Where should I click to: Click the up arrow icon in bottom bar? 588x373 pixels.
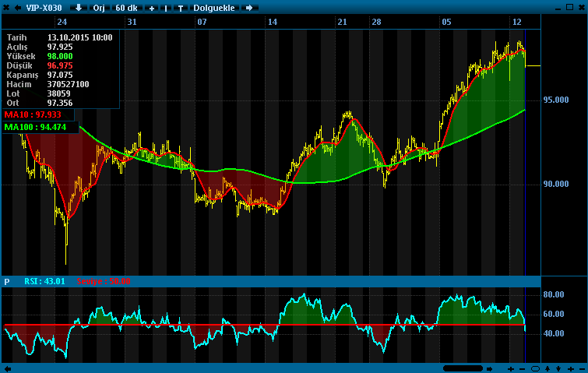pos(548,369)
